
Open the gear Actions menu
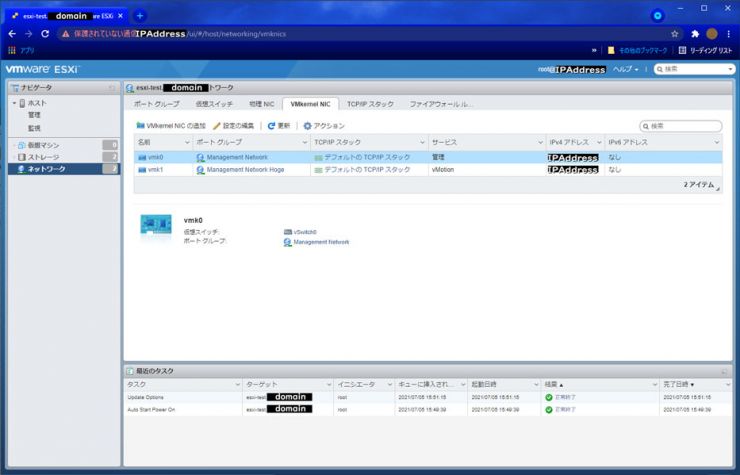[x=307, y=126]
